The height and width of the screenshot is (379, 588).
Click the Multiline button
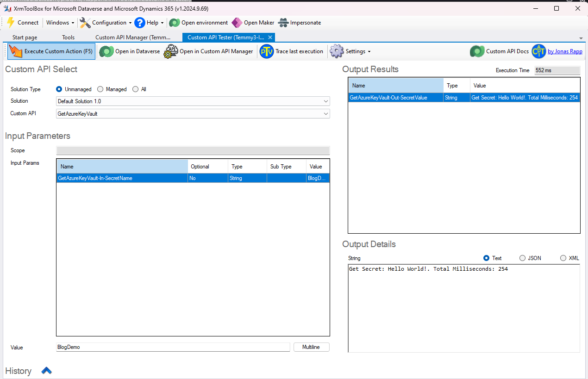click(311, 347)
